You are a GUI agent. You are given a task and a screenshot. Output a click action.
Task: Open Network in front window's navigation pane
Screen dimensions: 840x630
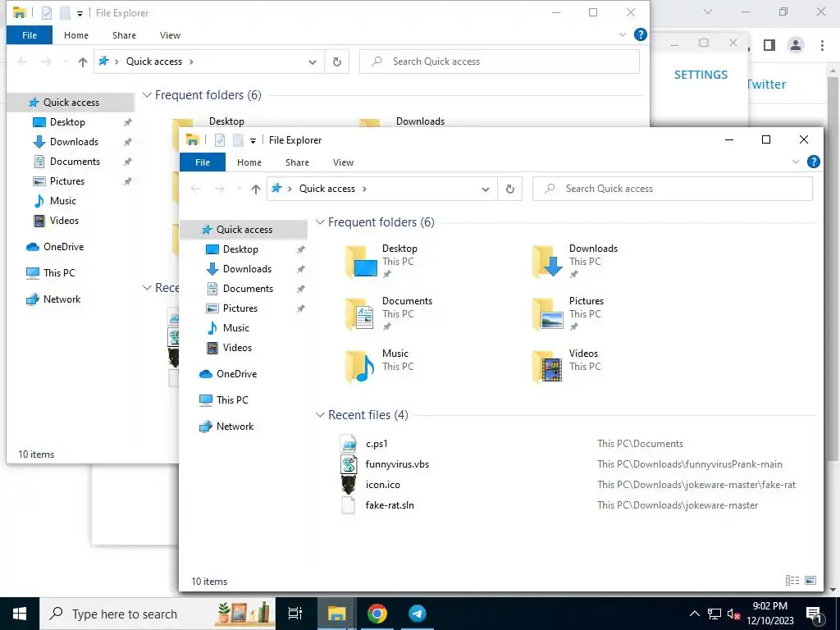[235, 427]
